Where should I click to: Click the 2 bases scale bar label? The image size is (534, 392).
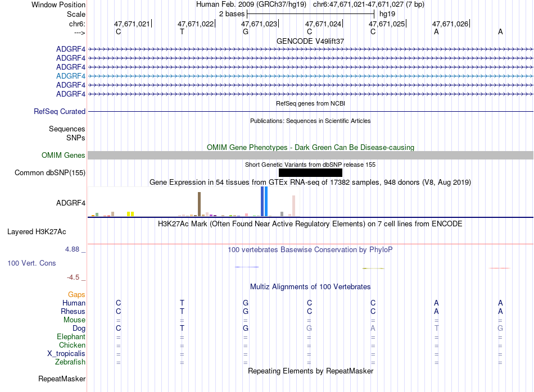tap(232, 14)
